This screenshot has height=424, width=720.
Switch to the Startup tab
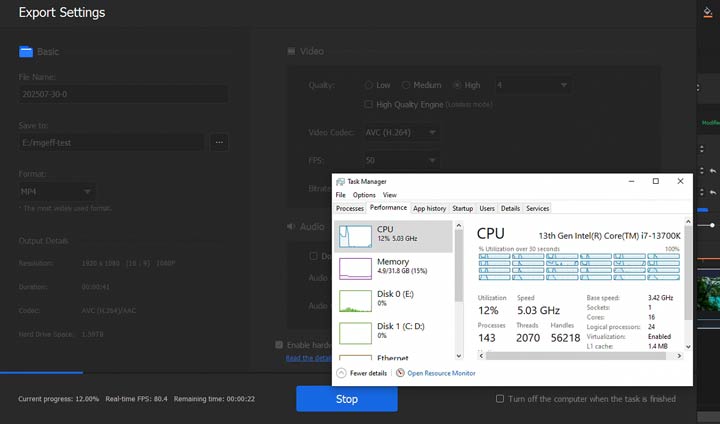462,209
